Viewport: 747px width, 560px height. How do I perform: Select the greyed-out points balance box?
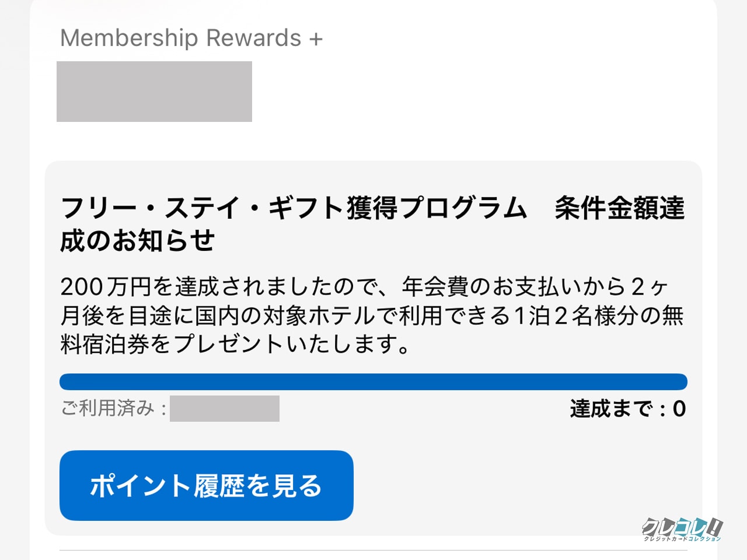(154, 92)
